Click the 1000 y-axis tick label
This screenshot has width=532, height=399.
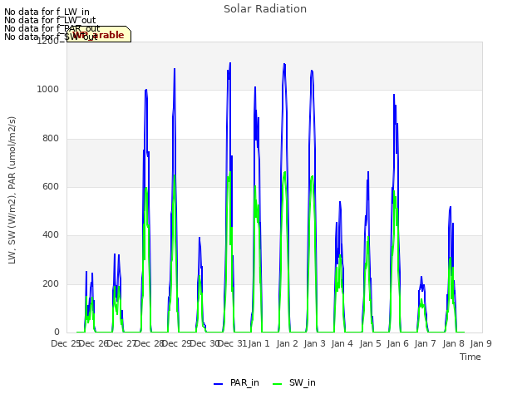(48, 90)
